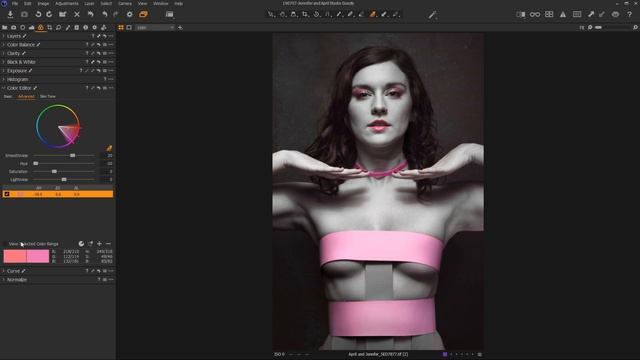Open the active Color tool tab icon
This screenshot has height=360, width=640.
tap(40, 27)
